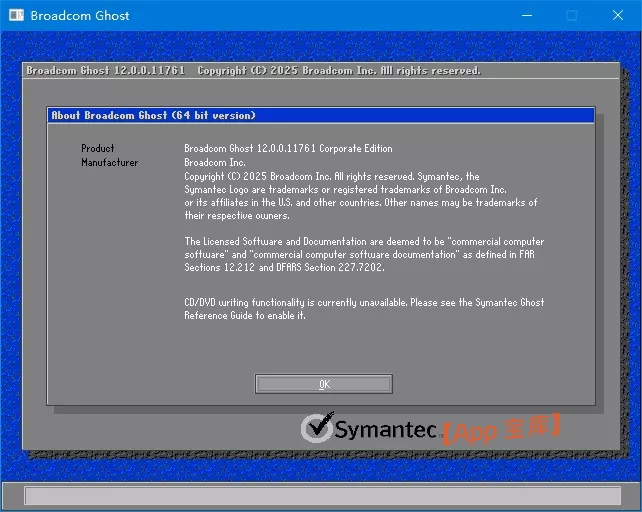Viewport: 642px width, 512px height.
Task: Click the CD/DVD writing functionality notice
Action: point(364,302)
